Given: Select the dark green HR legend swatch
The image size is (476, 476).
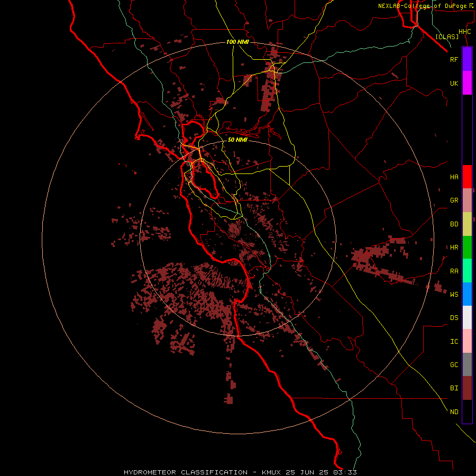Looking at the screenshot, I should point(467,248).
